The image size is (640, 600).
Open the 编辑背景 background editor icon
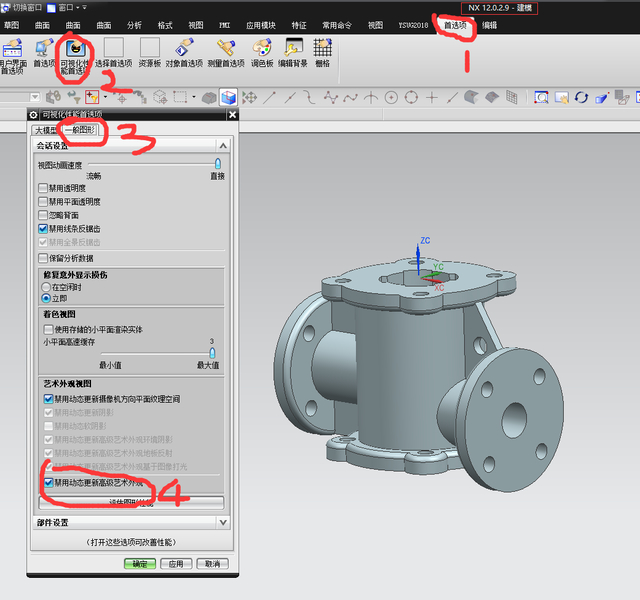(x=294, y=48)
